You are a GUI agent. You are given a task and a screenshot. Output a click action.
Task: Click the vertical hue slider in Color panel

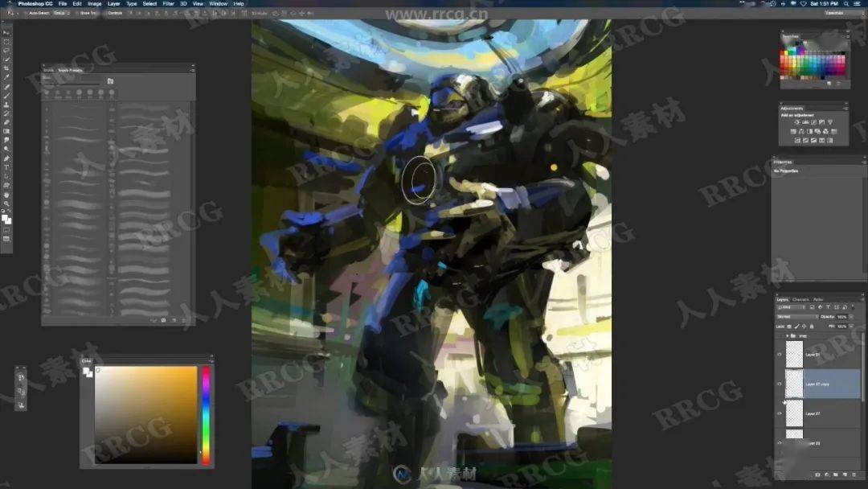(206, 414)
